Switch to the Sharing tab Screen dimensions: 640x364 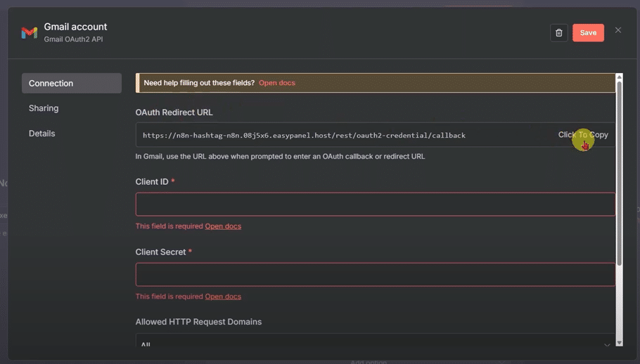point(44,108)
